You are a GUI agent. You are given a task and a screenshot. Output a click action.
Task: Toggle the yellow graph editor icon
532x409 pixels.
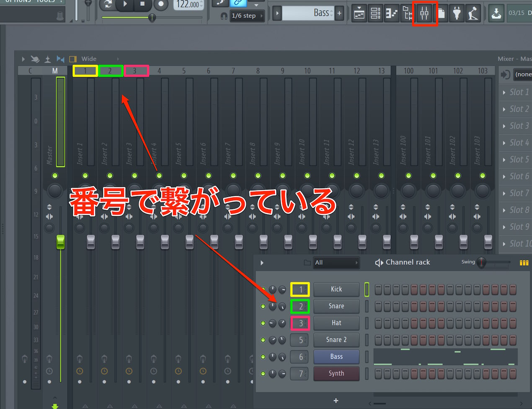524,263
